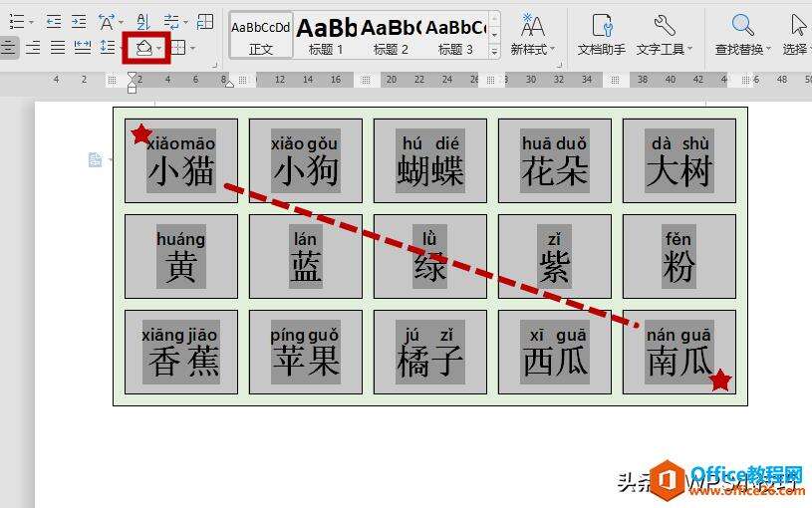Click the cell containing 花朵

click(555, 160)
